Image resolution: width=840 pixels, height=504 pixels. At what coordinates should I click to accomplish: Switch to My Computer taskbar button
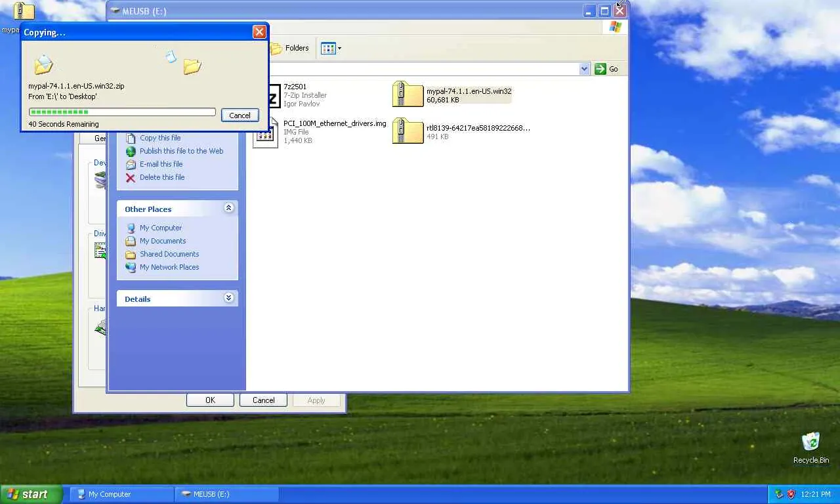tap(121, 494)
